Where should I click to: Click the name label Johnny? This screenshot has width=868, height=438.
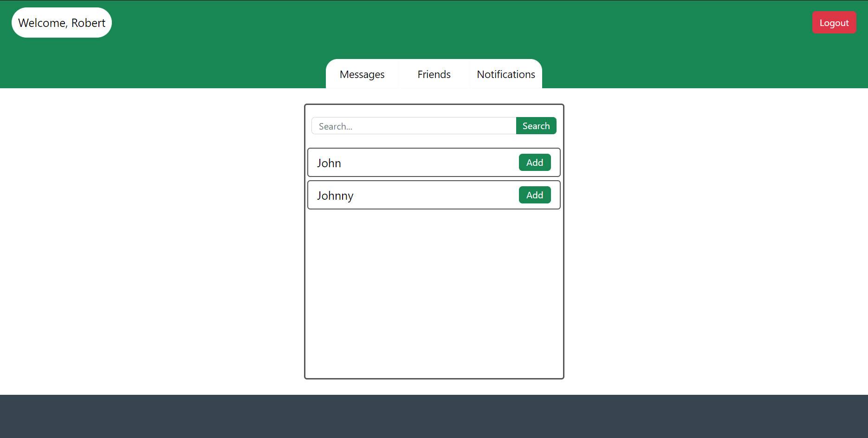(x=335, y=195)
